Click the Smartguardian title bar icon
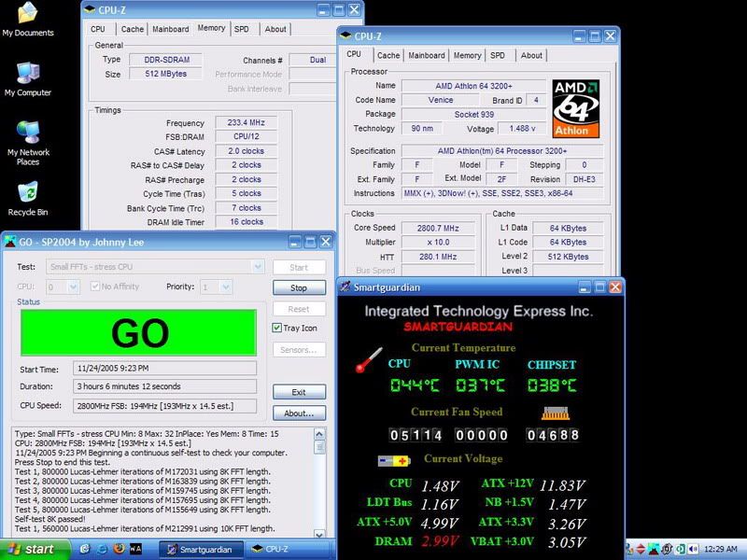Screen dimensions: 747x560 345,287
